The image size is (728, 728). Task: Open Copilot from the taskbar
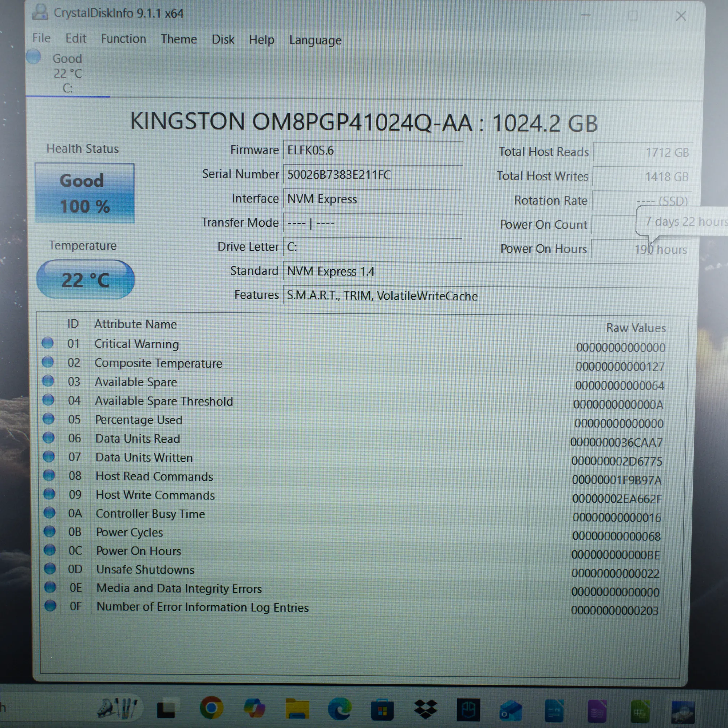point(254,708)
